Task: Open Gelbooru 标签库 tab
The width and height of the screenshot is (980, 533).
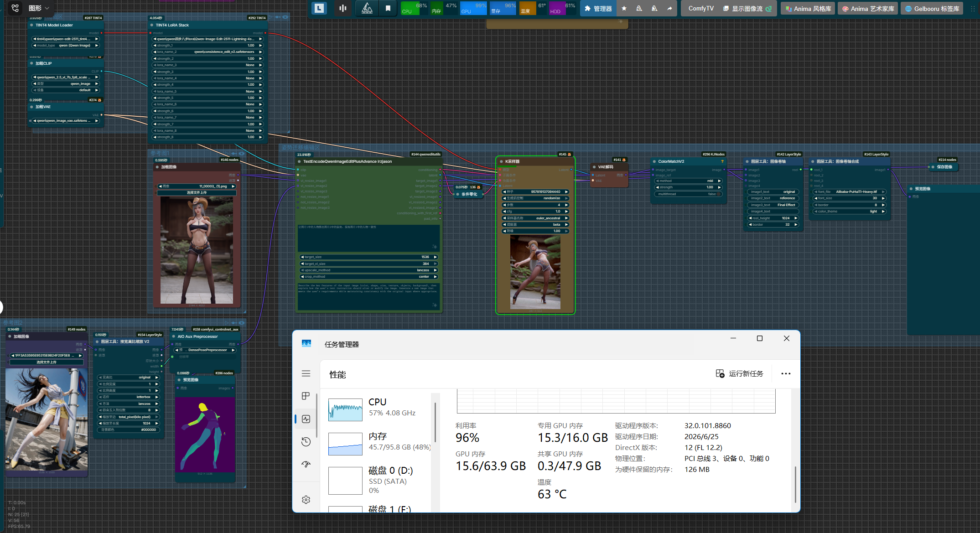Action: point(932,9)
